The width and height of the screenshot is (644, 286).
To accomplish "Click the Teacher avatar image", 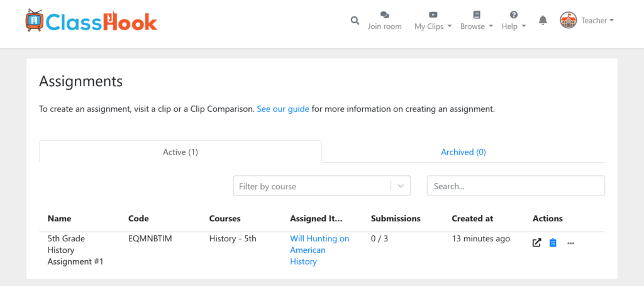I will point(569,20).
